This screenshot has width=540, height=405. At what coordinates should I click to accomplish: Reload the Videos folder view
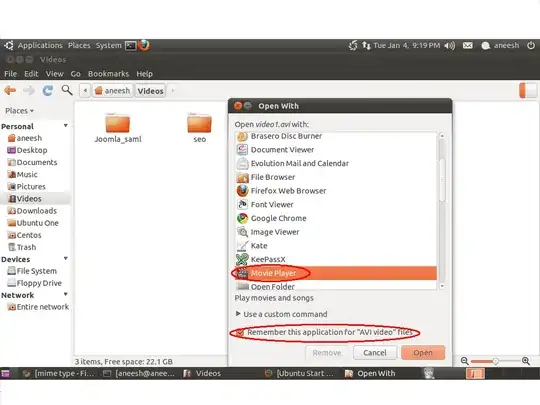point(48,91)
